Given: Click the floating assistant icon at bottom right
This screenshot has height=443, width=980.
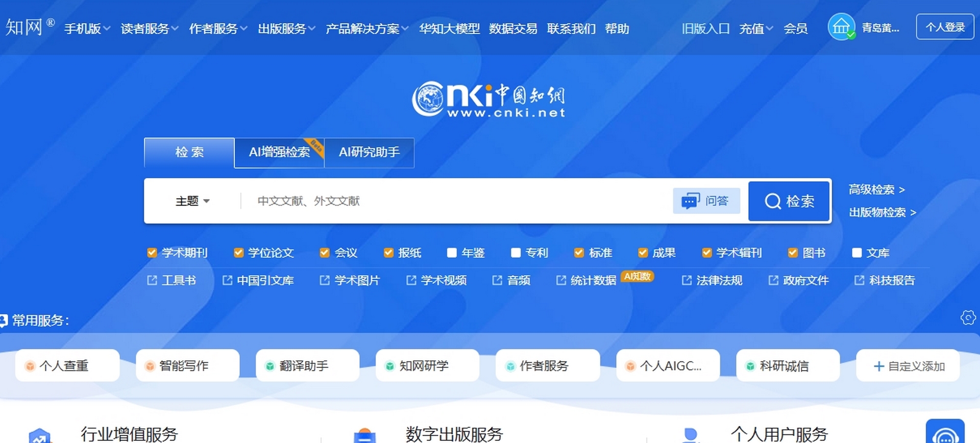Looking at the screenshot, I should tap(945, 434).
